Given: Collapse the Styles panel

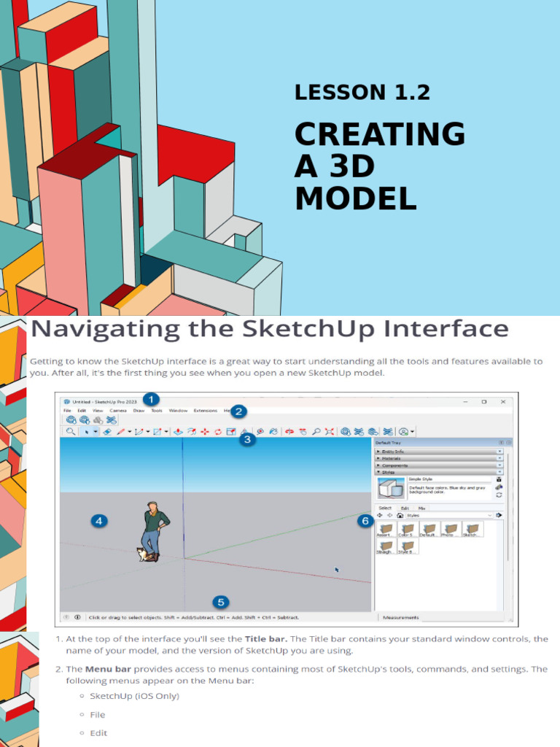Looking at the screenshot, I should click(x=378, y=472).
